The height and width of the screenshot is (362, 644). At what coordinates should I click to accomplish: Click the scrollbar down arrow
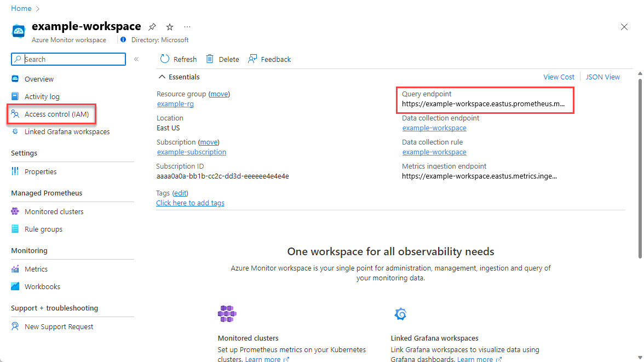pyautogui.click(x=640, y=358)
